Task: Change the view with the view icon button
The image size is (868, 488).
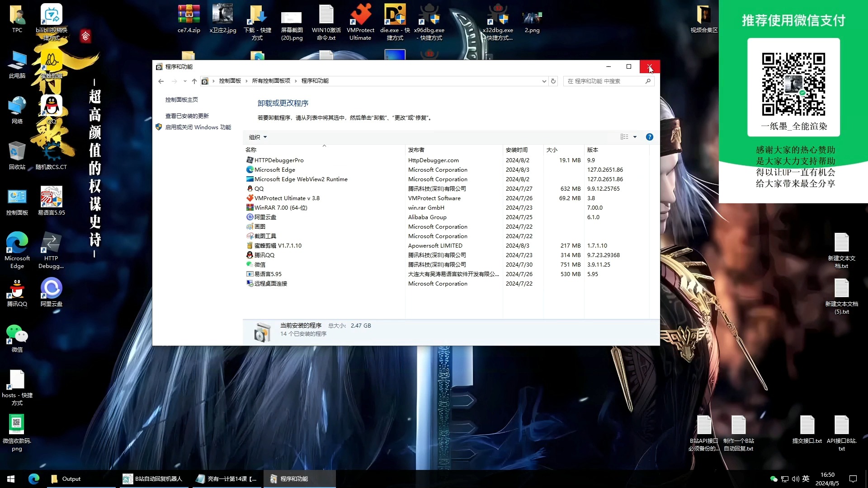Action: [x=624, y=137]
